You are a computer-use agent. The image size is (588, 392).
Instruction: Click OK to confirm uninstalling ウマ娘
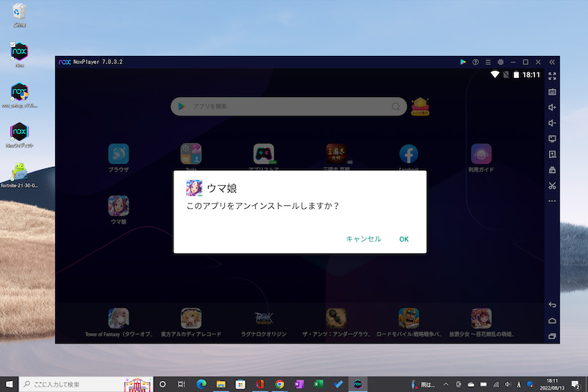(404, 239)
